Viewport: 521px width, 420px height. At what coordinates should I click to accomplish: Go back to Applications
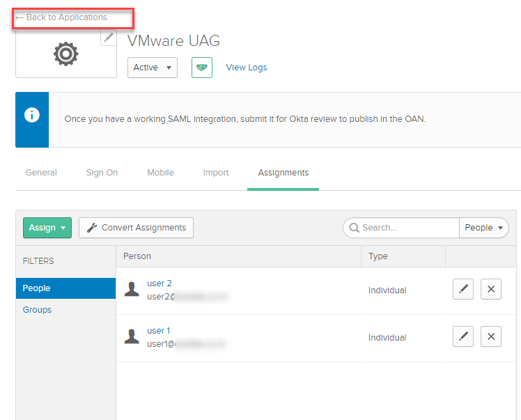click(61, 17)
